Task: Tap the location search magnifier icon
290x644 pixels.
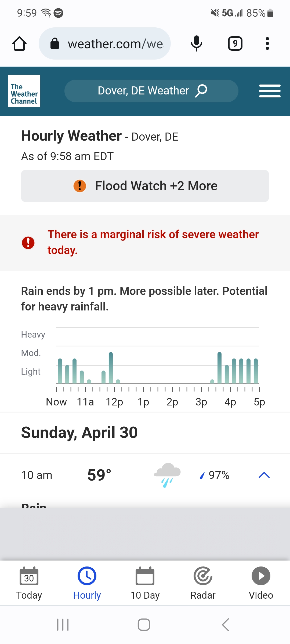Action: point(201,91)
